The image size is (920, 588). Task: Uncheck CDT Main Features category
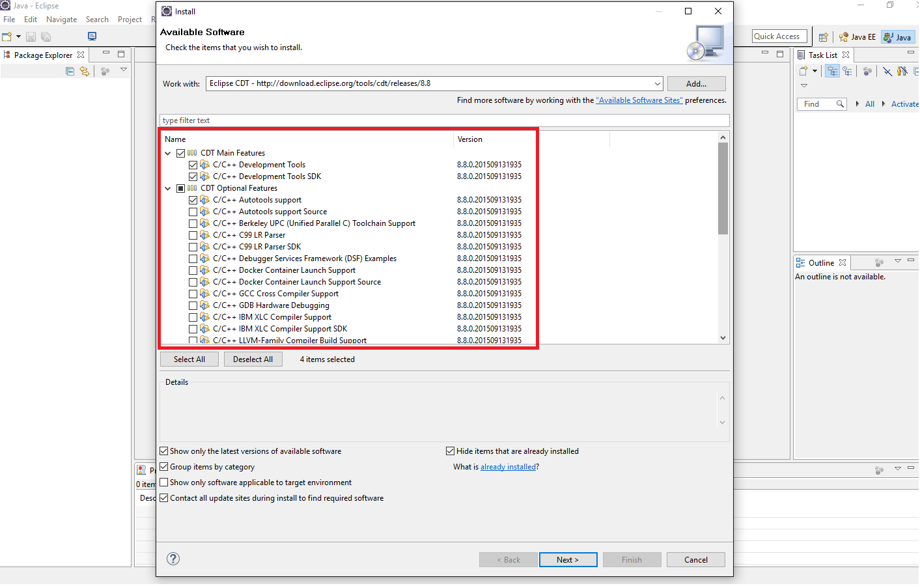click(181, 153)
